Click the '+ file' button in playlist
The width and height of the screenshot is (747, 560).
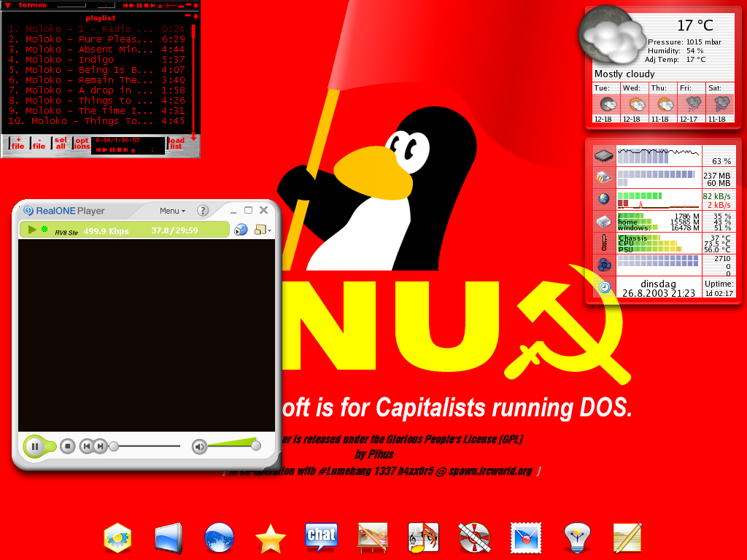[18, 144]
